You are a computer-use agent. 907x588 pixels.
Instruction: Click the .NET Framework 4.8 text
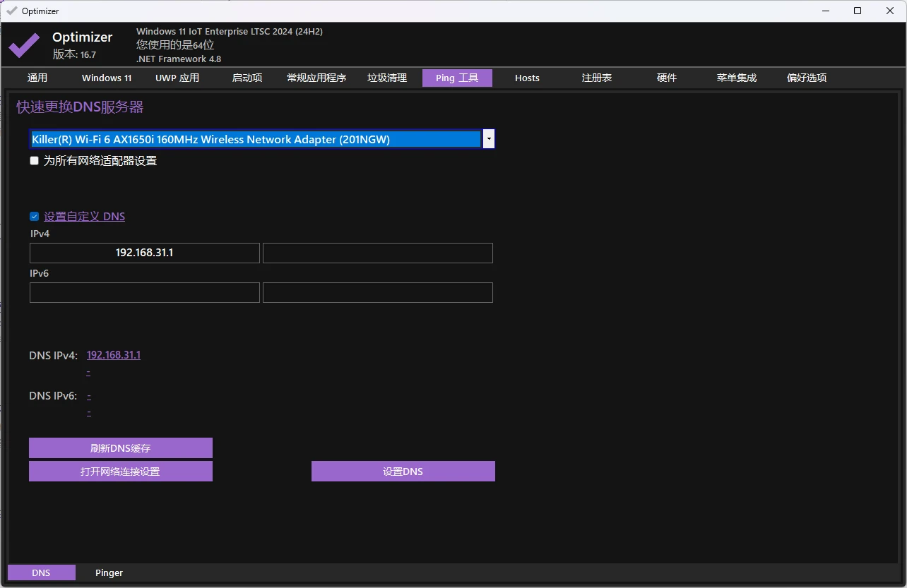[179, 59]
